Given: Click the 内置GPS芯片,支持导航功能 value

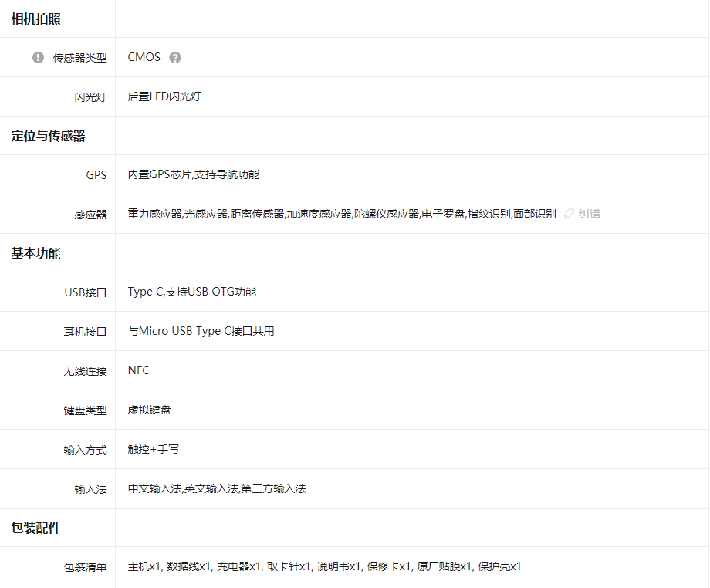Looking at the screenshot, I should (194, 175).
